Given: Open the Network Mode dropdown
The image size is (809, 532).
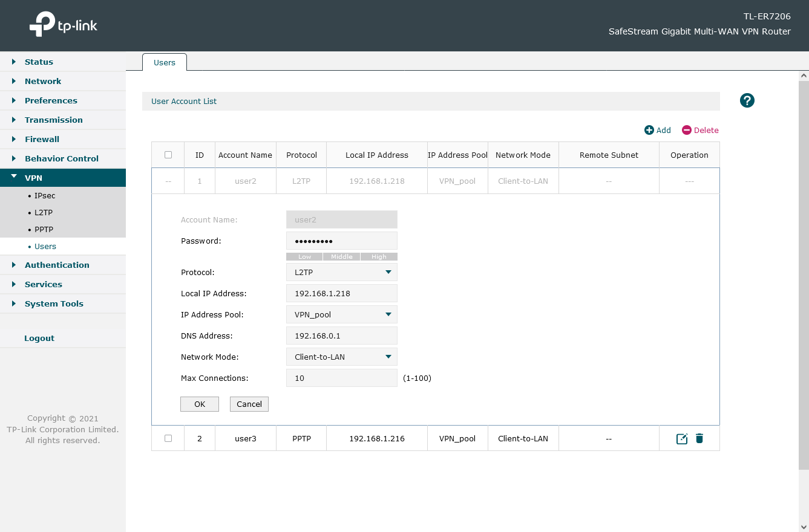Looking at the screenshot, I should click(341, 357).
